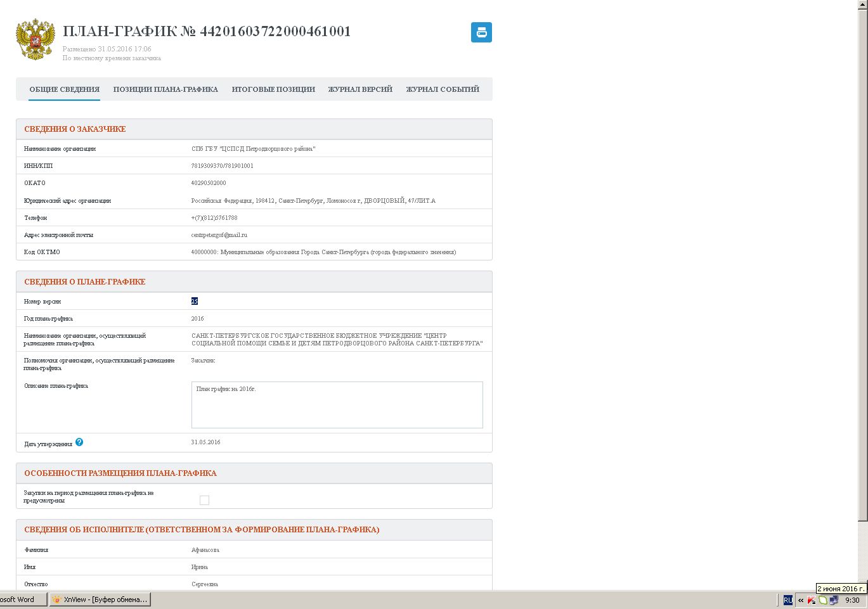Click the surname value Афанасова

click(x=205, y=550)
